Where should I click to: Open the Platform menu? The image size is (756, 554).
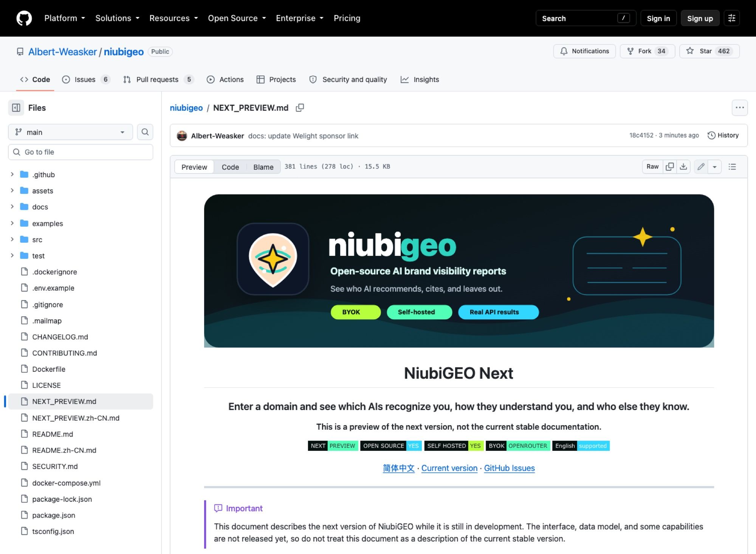(65, 18)
